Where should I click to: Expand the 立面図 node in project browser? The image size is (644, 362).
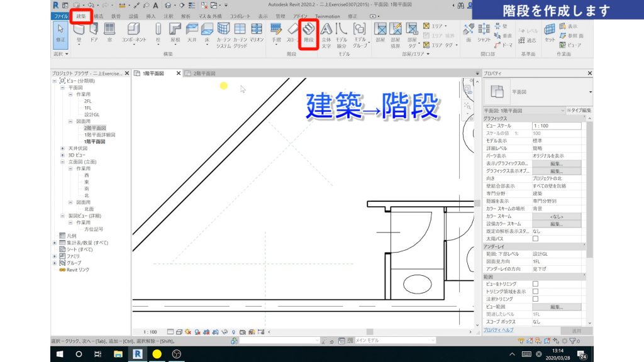click(x=62, y=161)
